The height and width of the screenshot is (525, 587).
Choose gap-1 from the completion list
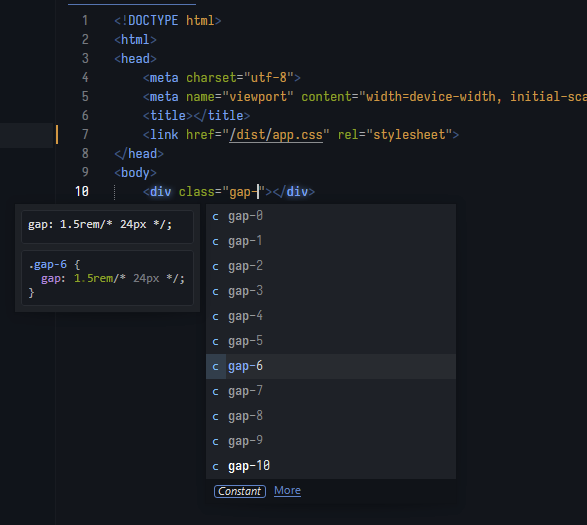(331, 241)
